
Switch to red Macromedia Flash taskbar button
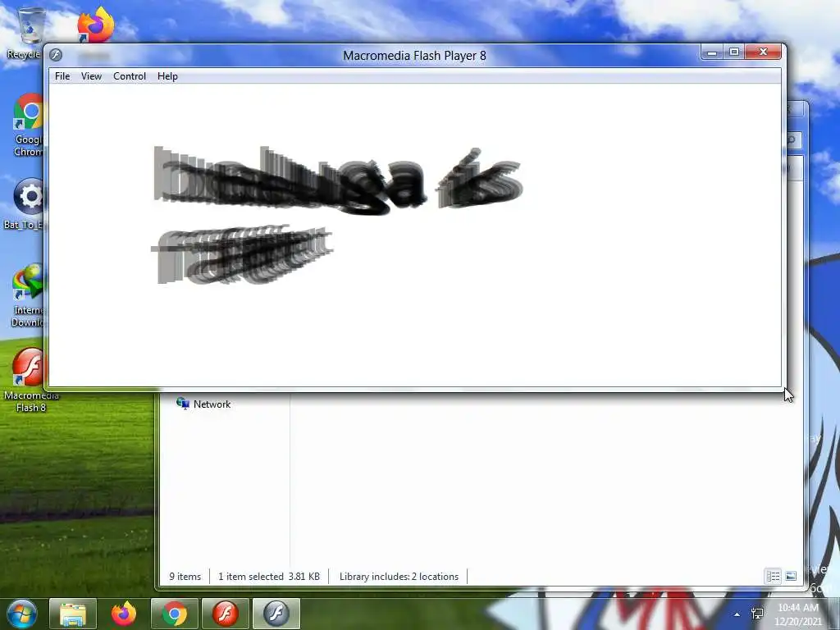(x=226, y=614)
